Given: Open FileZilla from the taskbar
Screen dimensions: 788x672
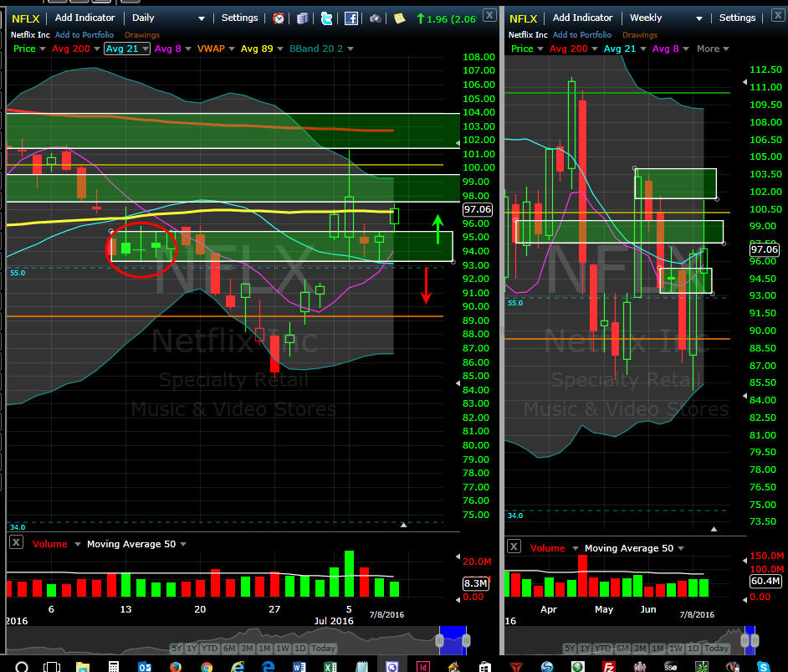Looking at the screenshot, I should (x=609, y=666).
